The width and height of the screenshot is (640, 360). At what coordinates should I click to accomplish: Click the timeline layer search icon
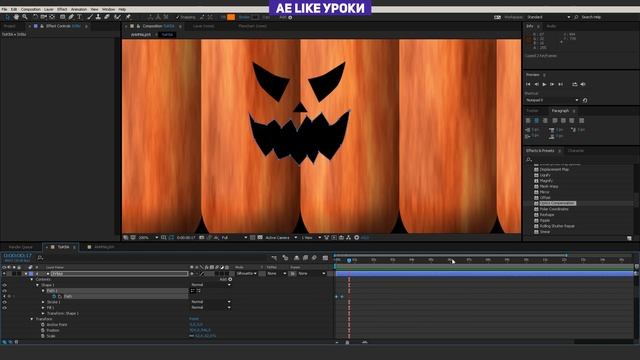[40, 258]
